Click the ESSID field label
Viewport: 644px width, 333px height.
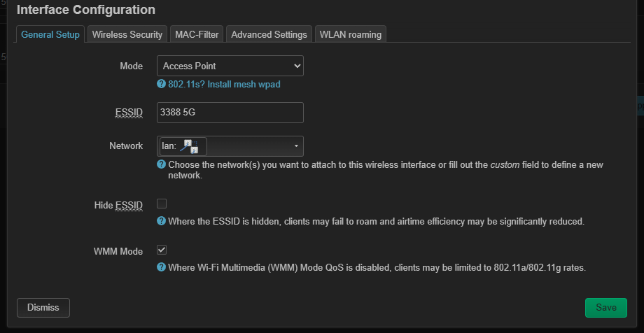point(129,113)
